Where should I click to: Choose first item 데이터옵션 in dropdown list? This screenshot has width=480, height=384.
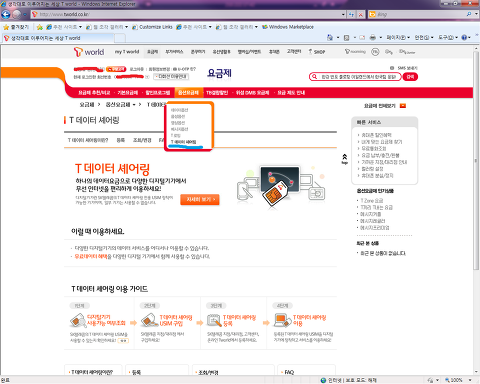[179, 110]
